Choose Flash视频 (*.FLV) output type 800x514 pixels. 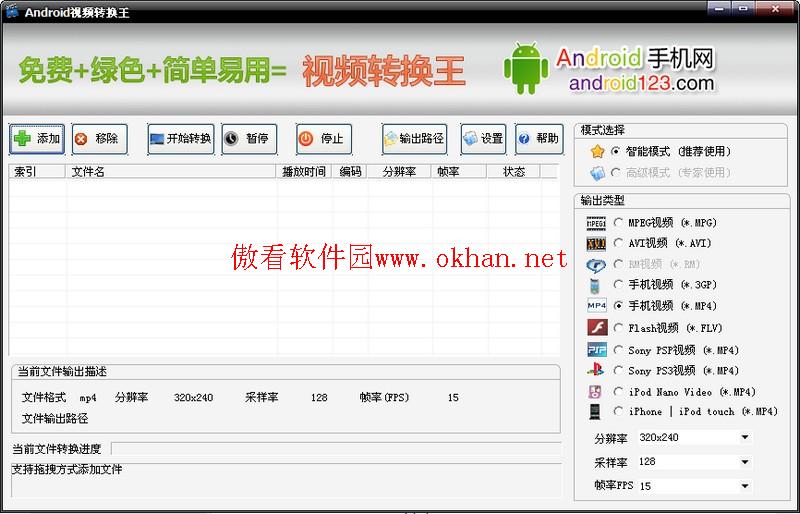pos(618,328)
